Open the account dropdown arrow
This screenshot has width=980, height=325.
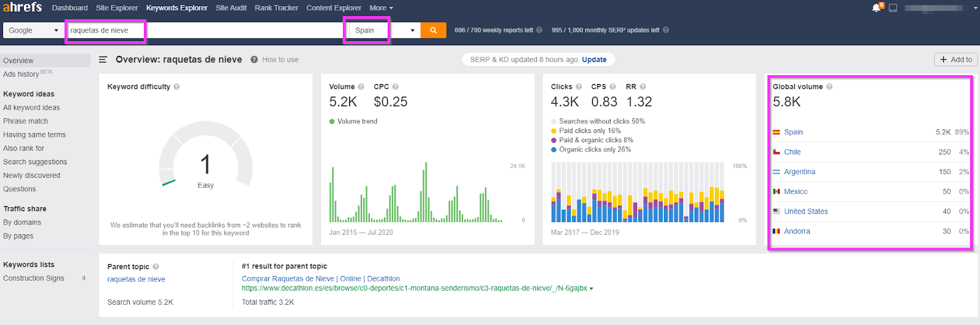coord(975,8)
